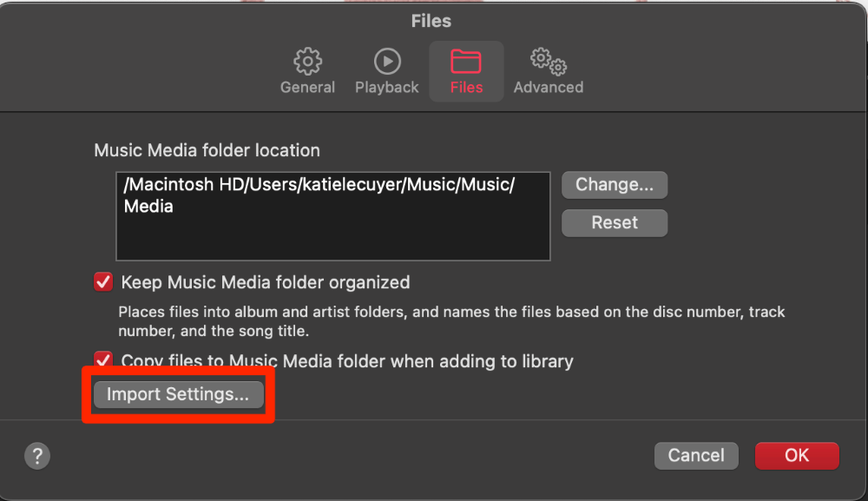868x501 pixels.
Task: Click the Advanced double-gear icon
Action: (549, 62)
